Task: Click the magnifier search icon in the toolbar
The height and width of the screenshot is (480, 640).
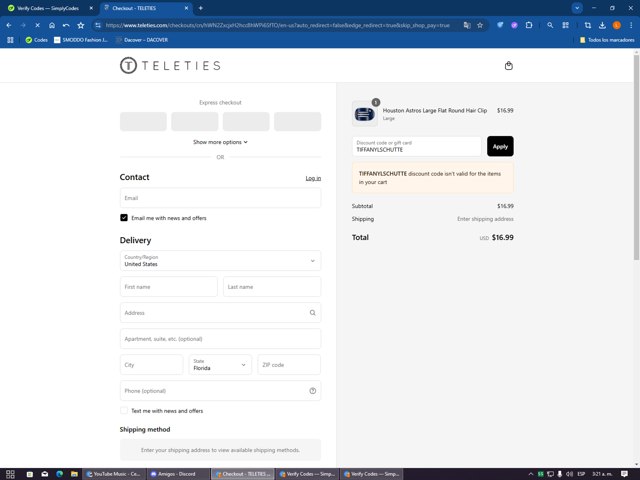Action: click(550, 25)
